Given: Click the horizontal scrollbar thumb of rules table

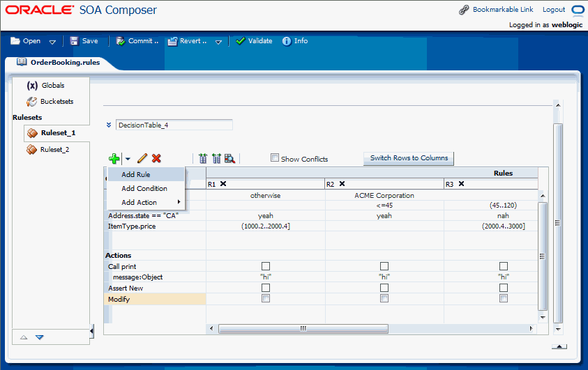Looking at the screenshot, I should point(303,328).
